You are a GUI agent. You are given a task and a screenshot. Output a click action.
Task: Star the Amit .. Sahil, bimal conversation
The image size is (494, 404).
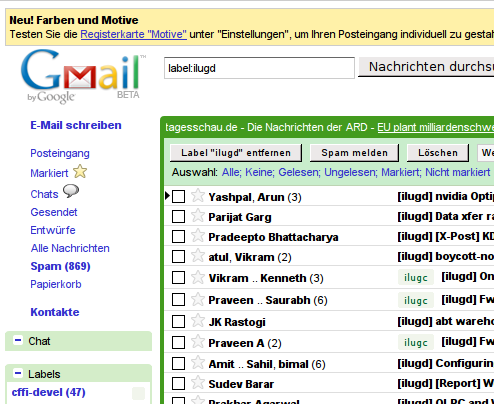coord(198,363)
